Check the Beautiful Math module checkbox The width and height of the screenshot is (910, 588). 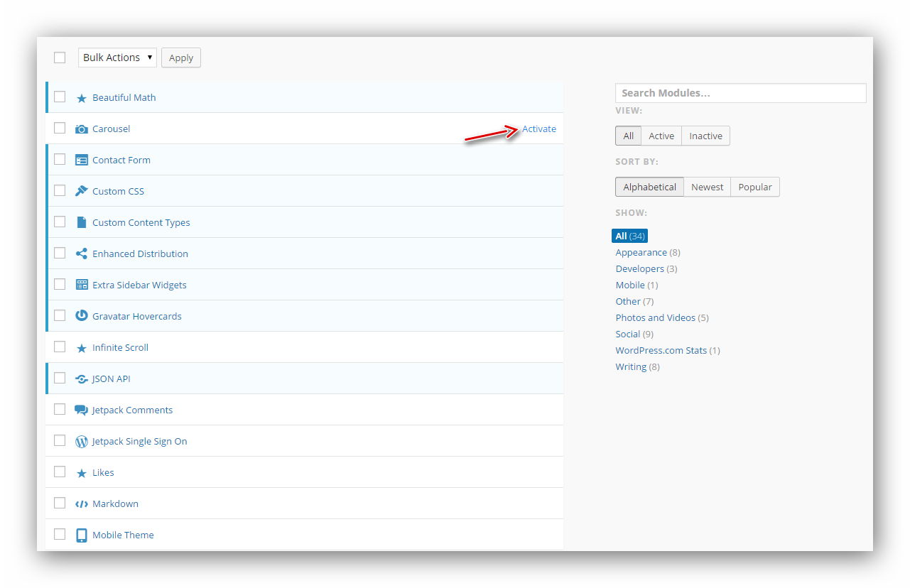(x=60, y=97)
